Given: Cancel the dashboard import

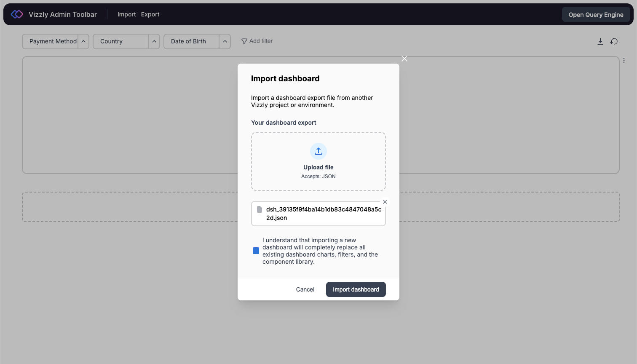Looking at the screenshot, I should [x=305, y=289].
